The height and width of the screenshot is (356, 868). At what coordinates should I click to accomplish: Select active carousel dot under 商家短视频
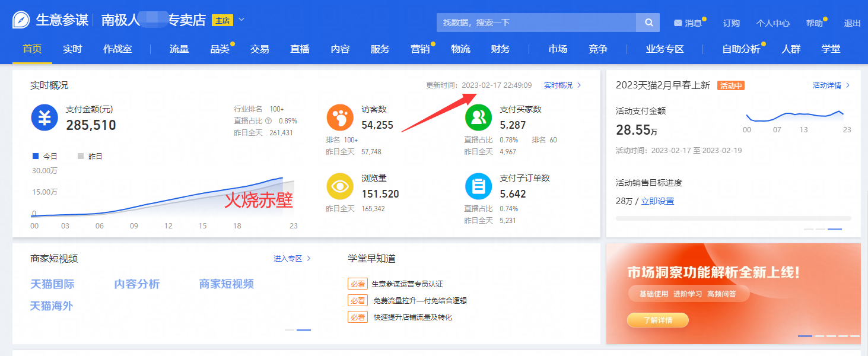(x=304, y=330)
